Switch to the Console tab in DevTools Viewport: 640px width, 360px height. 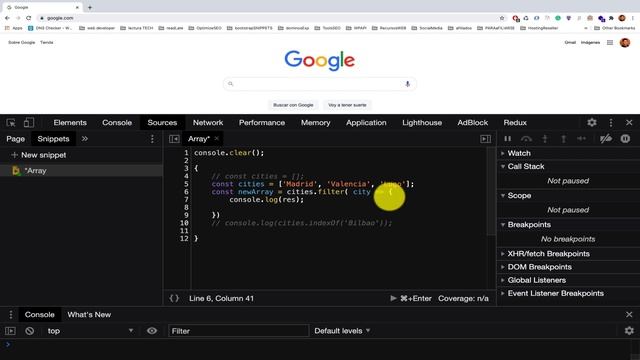[117, 122]
